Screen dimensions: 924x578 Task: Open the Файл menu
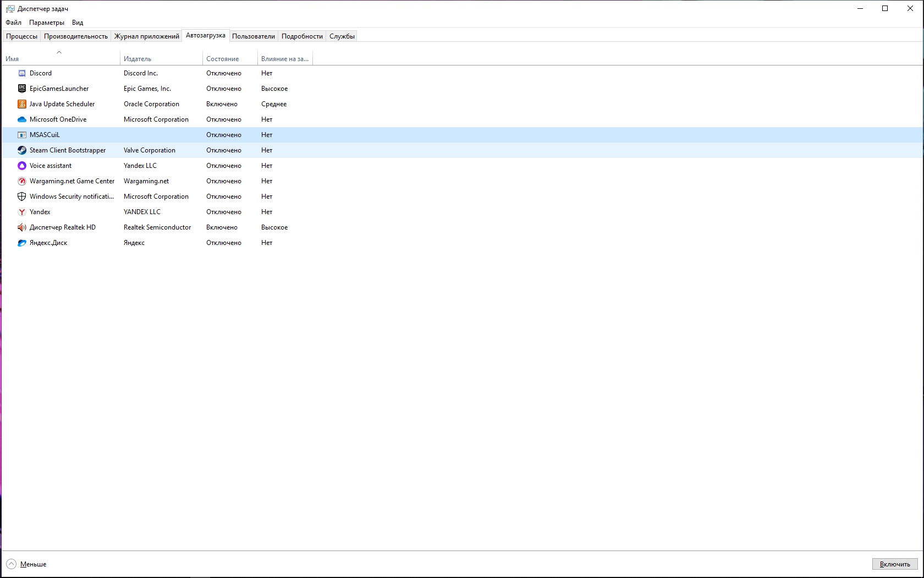click(14, 23)
